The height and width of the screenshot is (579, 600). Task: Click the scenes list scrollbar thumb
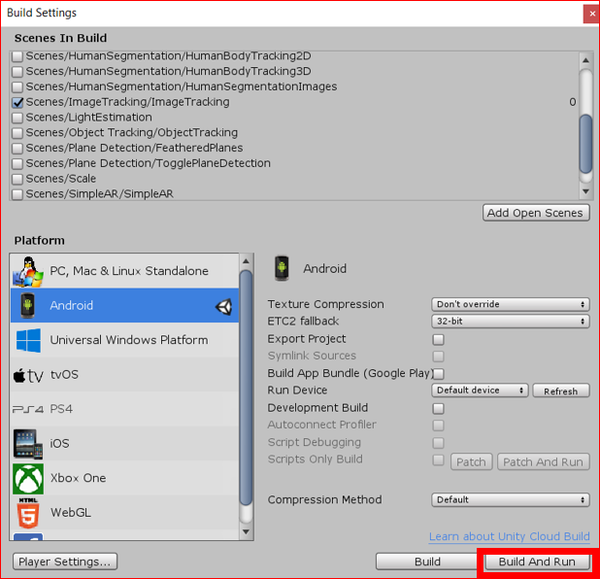[x=586, y=144]
